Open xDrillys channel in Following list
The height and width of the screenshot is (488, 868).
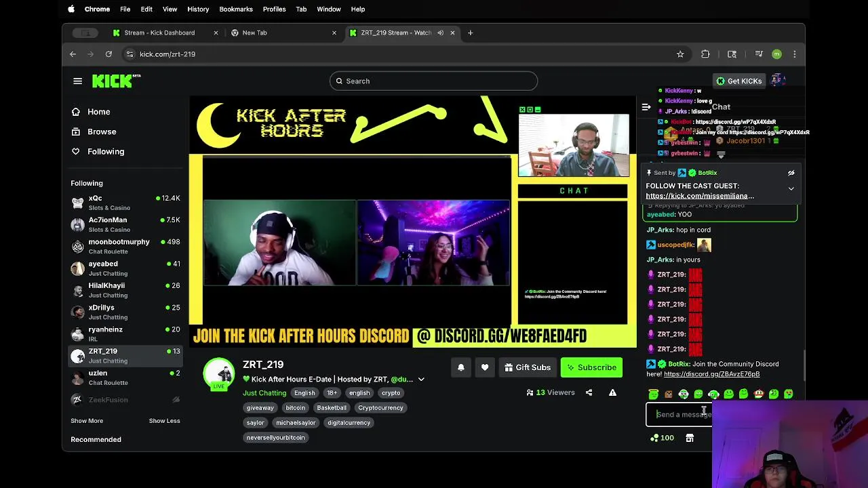click(x=125, y=312)
